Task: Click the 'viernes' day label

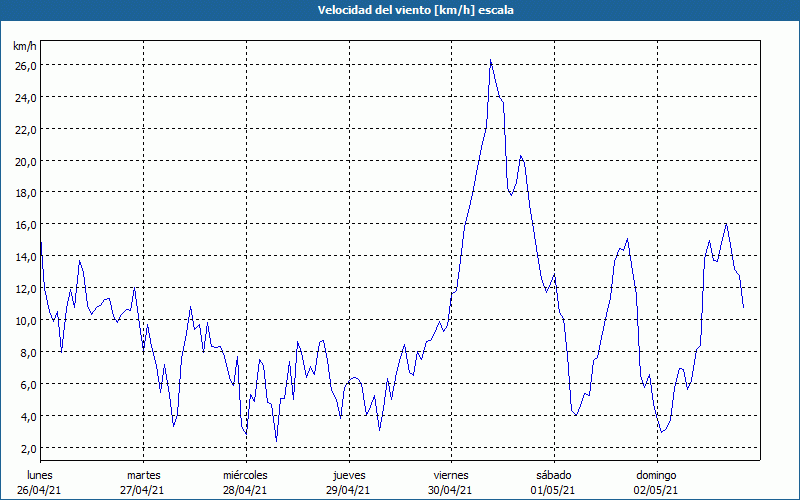Action: [x=451, y=475]
